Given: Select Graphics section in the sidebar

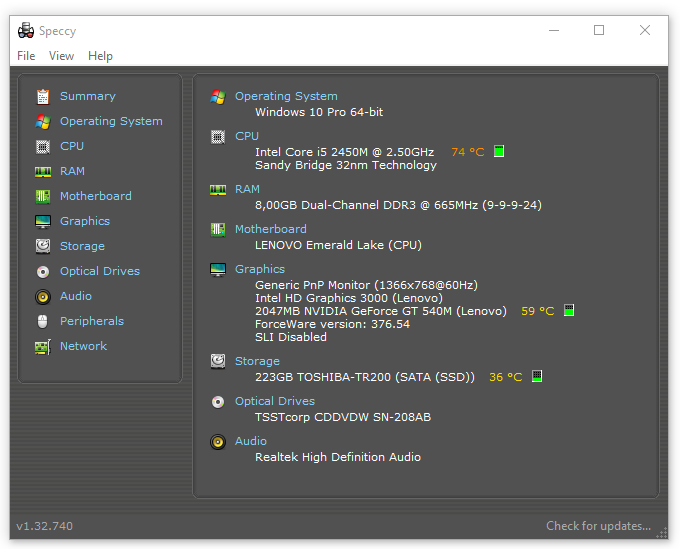Looking at the screenshot, I should coord(84,221).
